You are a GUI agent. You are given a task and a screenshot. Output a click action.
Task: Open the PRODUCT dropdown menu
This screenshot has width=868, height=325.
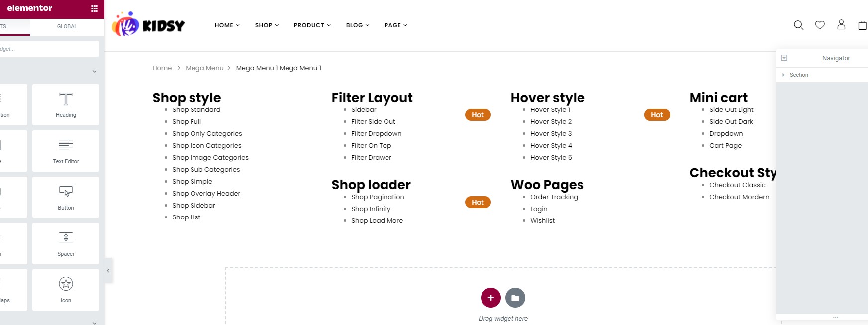tap(312, 25)
